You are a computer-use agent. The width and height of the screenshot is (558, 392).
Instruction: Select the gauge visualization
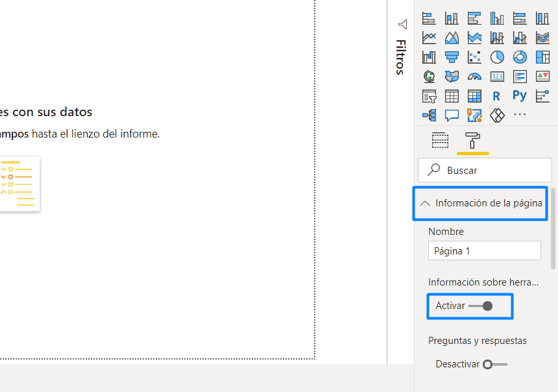[474, 77]
